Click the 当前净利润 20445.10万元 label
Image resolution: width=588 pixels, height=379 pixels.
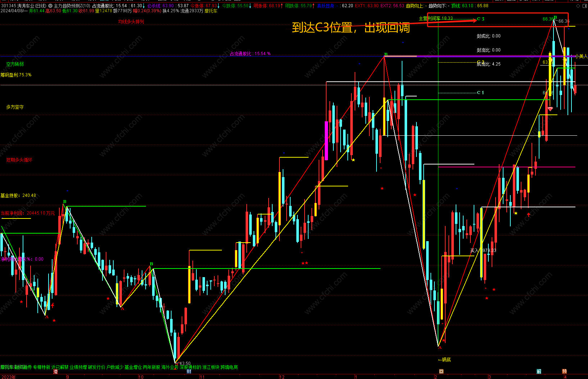(x=28, y=213)
